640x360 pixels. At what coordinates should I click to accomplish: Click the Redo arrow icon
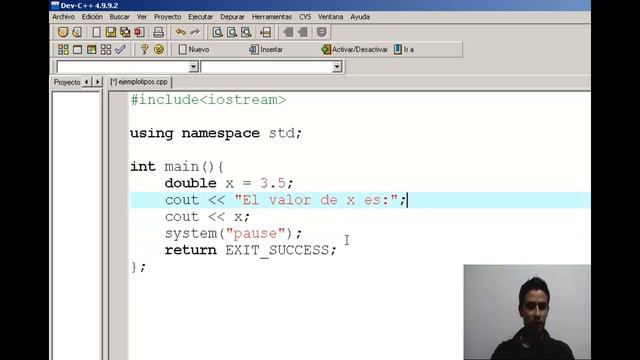[x=195, y=32]
